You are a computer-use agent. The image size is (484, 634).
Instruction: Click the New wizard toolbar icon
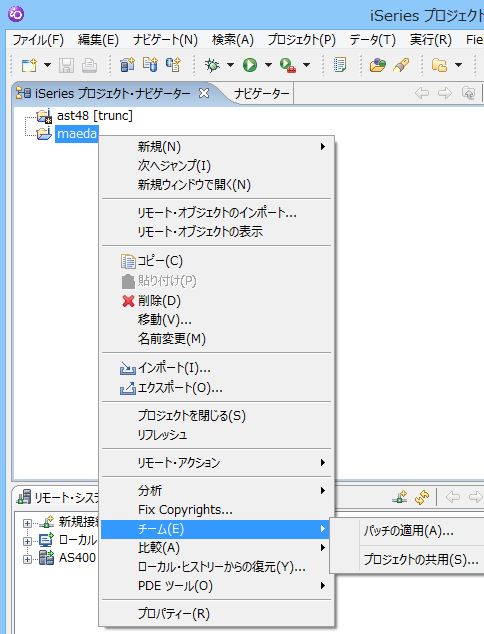pyautogui.click(x=29, y=65)
